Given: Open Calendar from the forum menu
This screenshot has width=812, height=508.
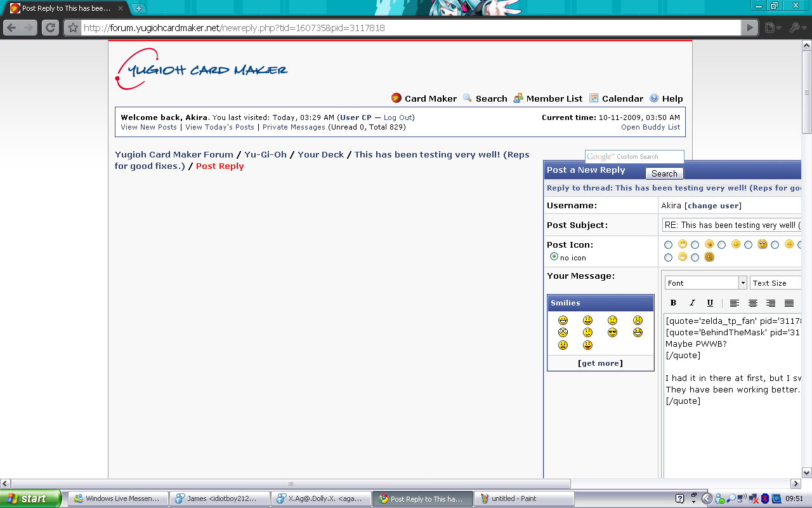Looking at the screenshot, I should coord(622,98).
